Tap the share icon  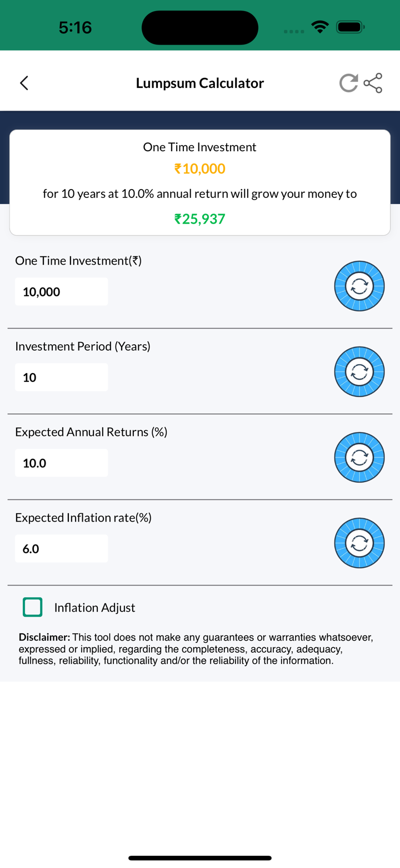click(373, 83)
